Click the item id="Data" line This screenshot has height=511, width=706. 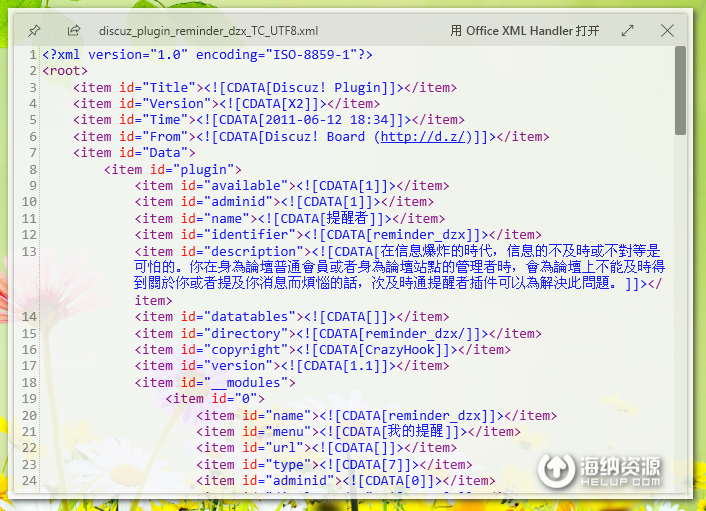pos(134,153)
